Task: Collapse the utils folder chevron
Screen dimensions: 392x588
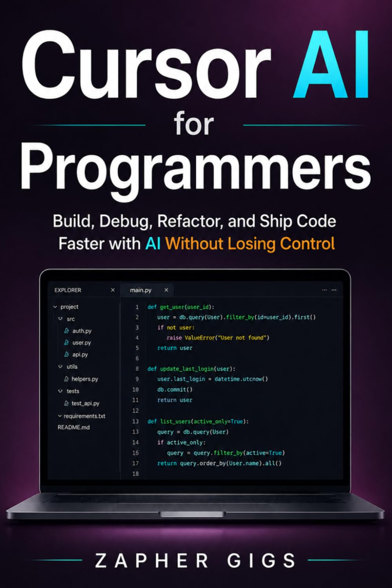Action: (60, 366)
